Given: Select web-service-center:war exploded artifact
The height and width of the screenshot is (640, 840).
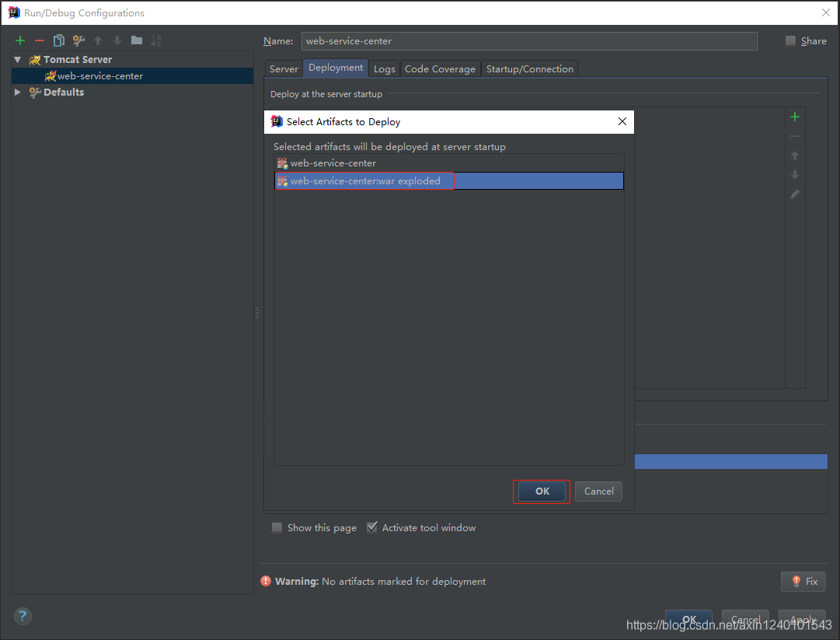Looking at the screenshot, I should (x=449, y=180).
